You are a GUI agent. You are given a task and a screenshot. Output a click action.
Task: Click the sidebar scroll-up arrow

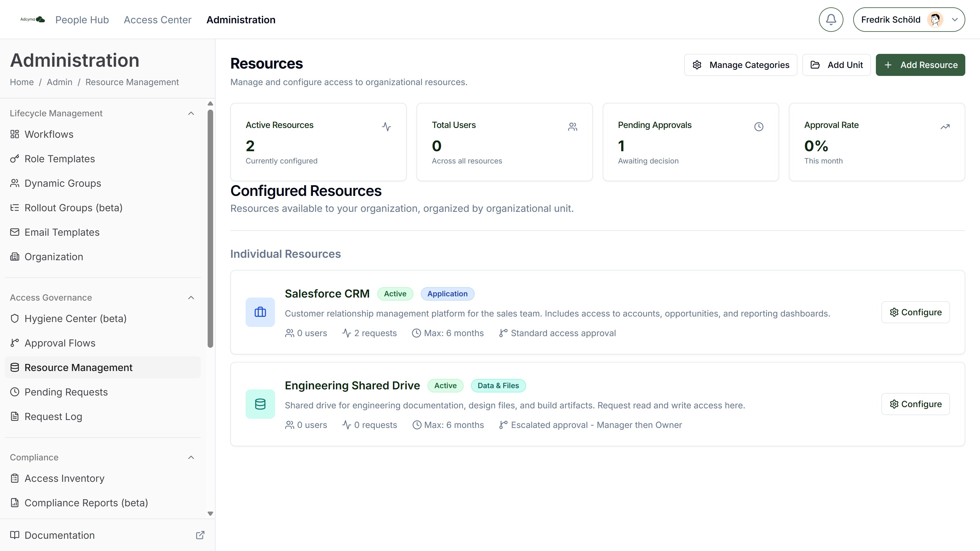(210, 103)
